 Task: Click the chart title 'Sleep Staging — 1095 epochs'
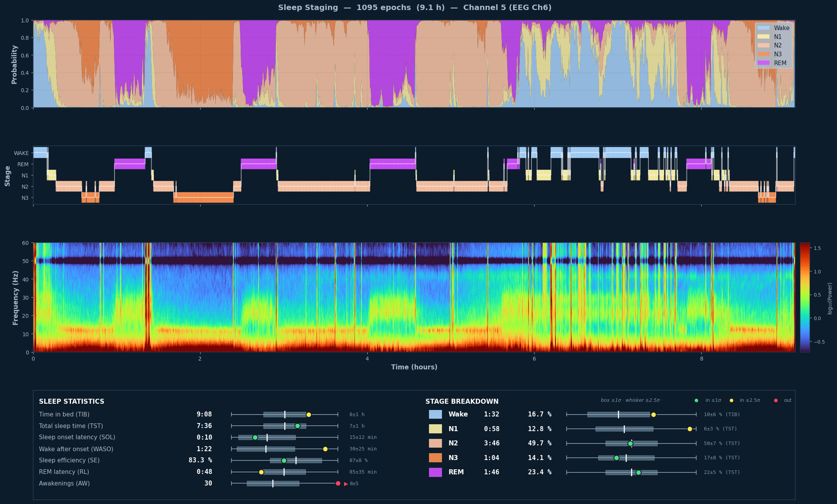tap(415, 8)
